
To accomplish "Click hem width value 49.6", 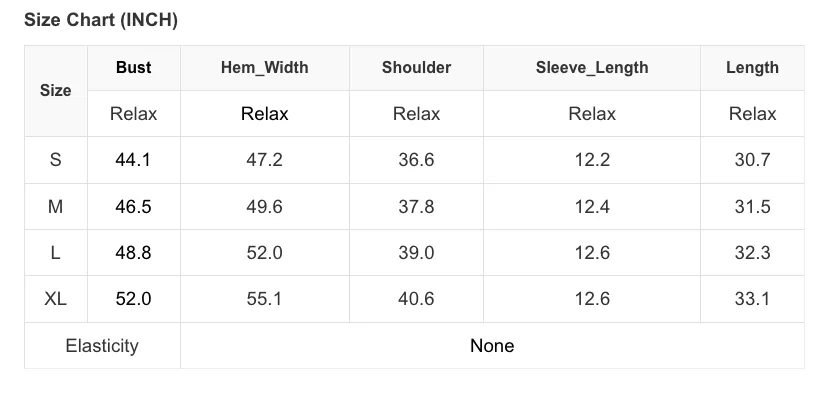I will click(264, 206).
